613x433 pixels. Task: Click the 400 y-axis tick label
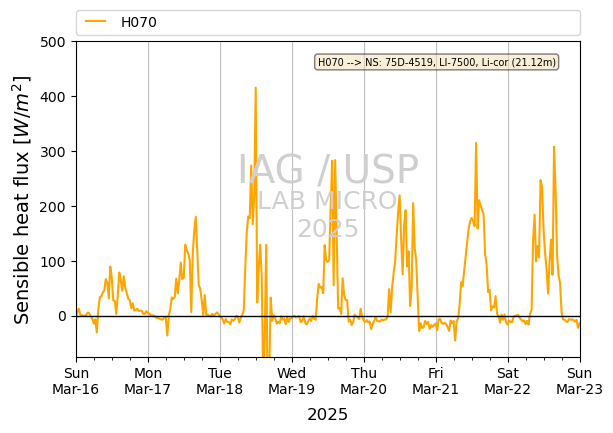coord(53,97)
